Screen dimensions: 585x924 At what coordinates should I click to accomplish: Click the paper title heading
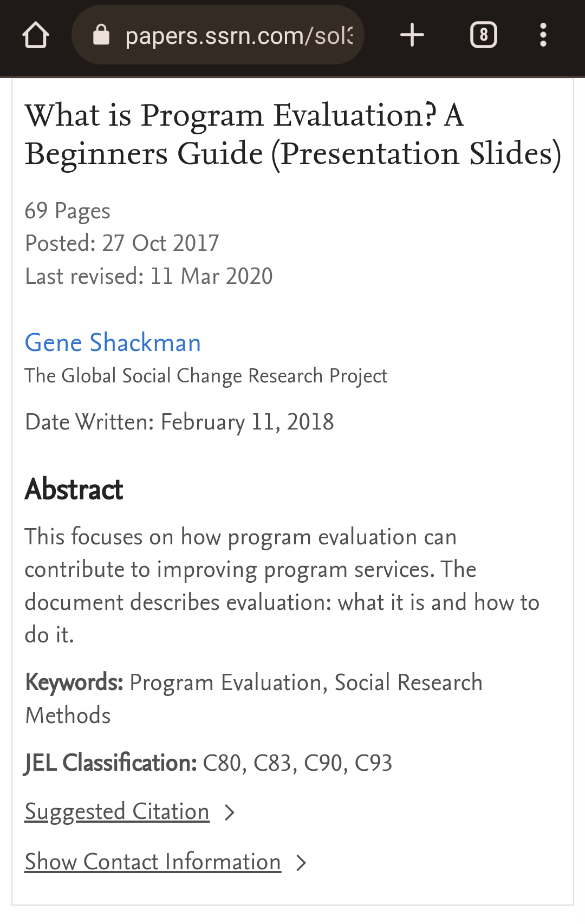[x=293, y=135]
